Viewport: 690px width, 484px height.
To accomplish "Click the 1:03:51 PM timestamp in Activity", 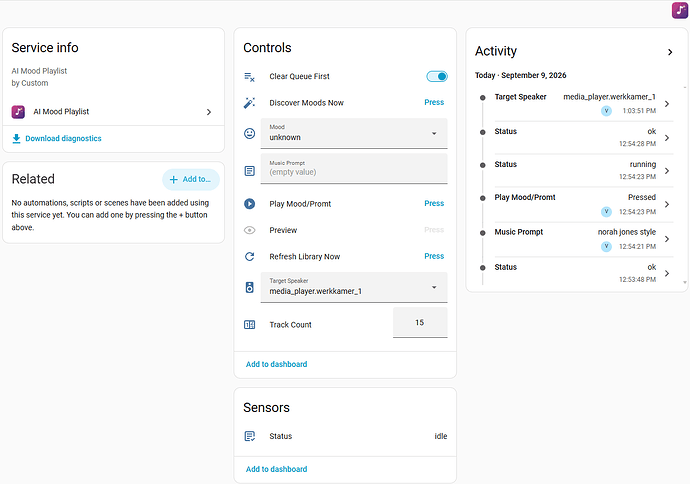I will 639,111.
